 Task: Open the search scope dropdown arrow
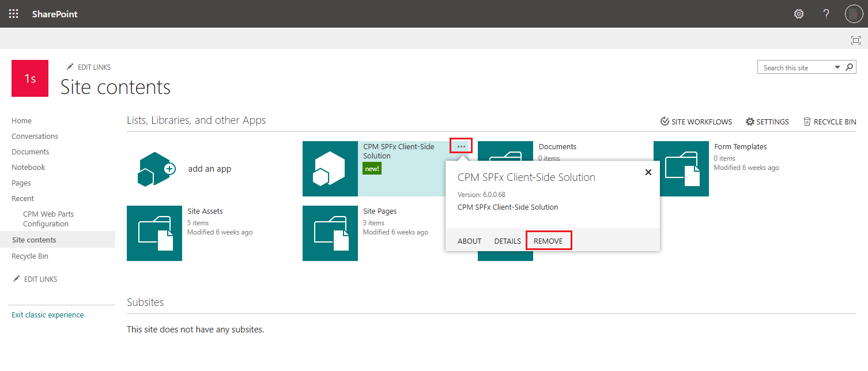click(837, 67)
